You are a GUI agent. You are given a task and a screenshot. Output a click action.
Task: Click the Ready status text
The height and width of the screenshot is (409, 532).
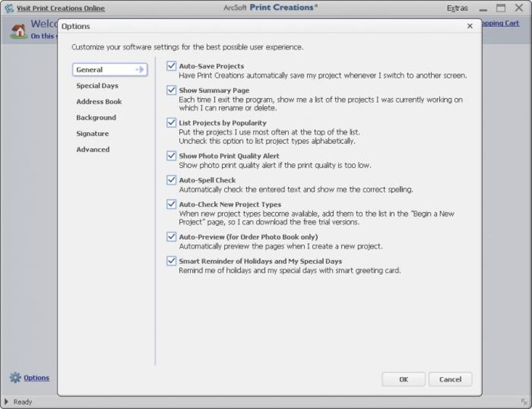tap(23, 402)
